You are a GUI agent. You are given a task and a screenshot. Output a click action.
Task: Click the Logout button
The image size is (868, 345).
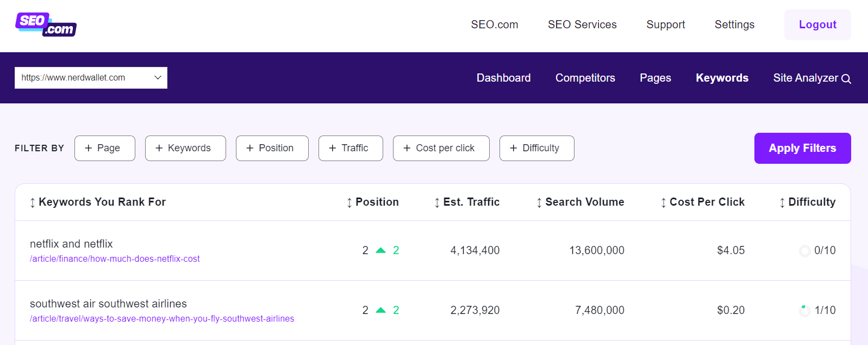[x=817, y=24]
